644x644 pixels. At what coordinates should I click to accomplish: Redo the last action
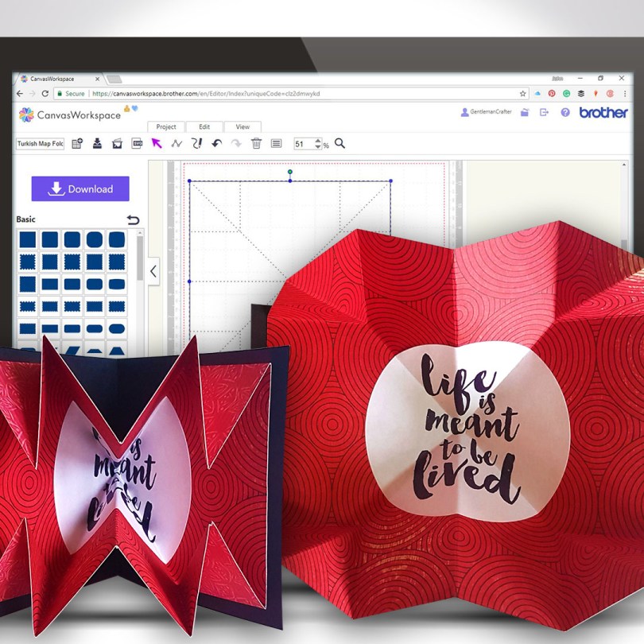[235, 144]
